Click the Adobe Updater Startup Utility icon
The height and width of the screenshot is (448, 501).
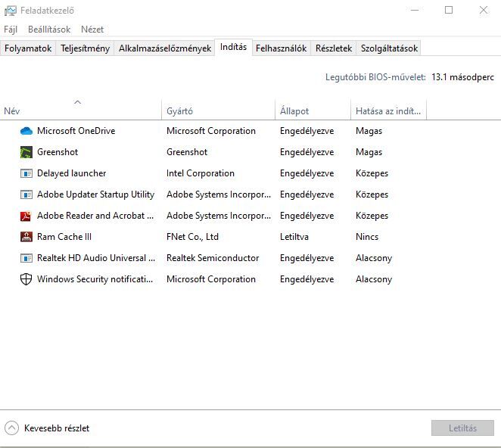(x=26, y=194)
